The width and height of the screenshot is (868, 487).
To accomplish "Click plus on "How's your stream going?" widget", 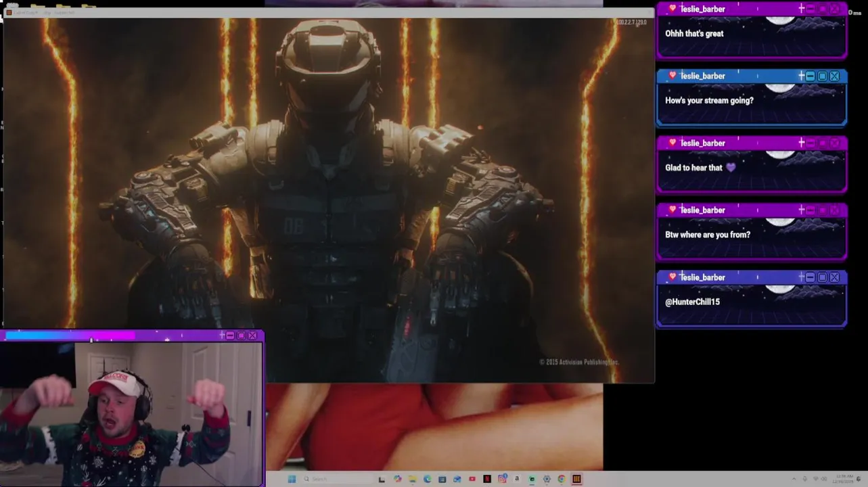I will 801,76.
